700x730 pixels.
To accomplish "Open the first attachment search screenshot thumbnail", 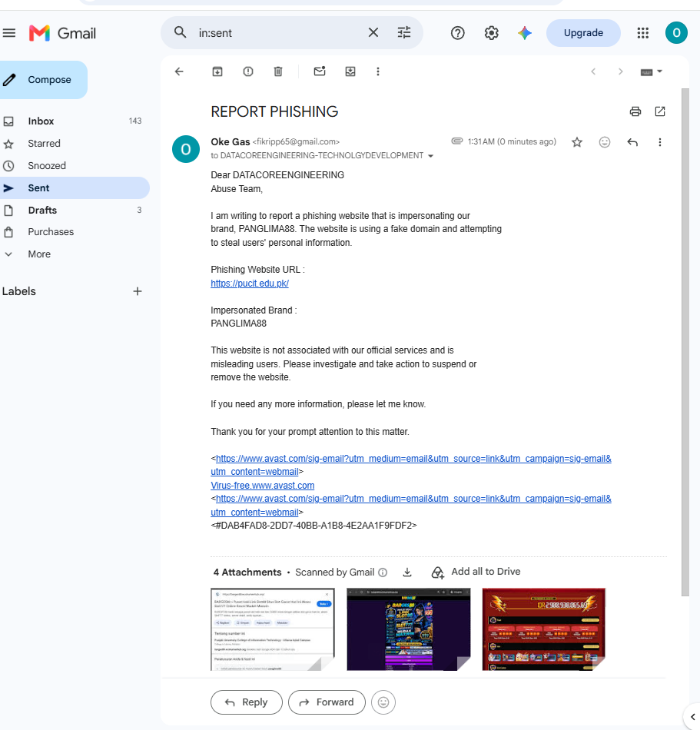I will (x=272, y=629).
